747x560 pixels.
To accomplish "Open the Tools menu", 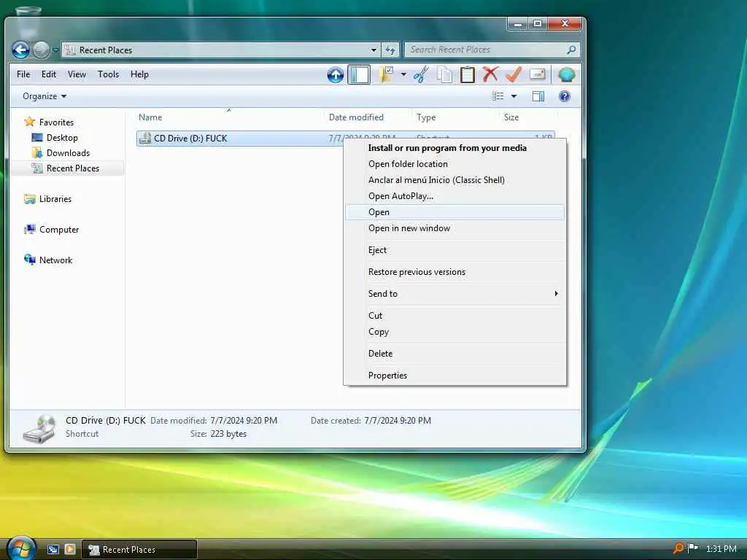I will 108,74.
